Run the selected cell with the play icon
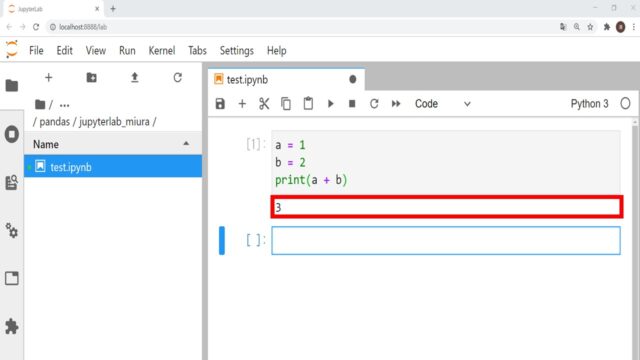 (x=331, y=104)
